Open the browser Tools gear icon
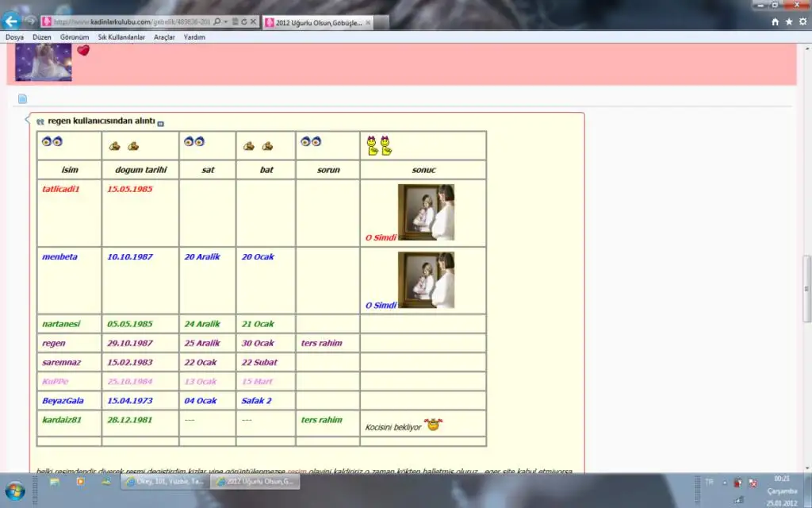Viewport: 812px width, 508px height. coord(802,21)
